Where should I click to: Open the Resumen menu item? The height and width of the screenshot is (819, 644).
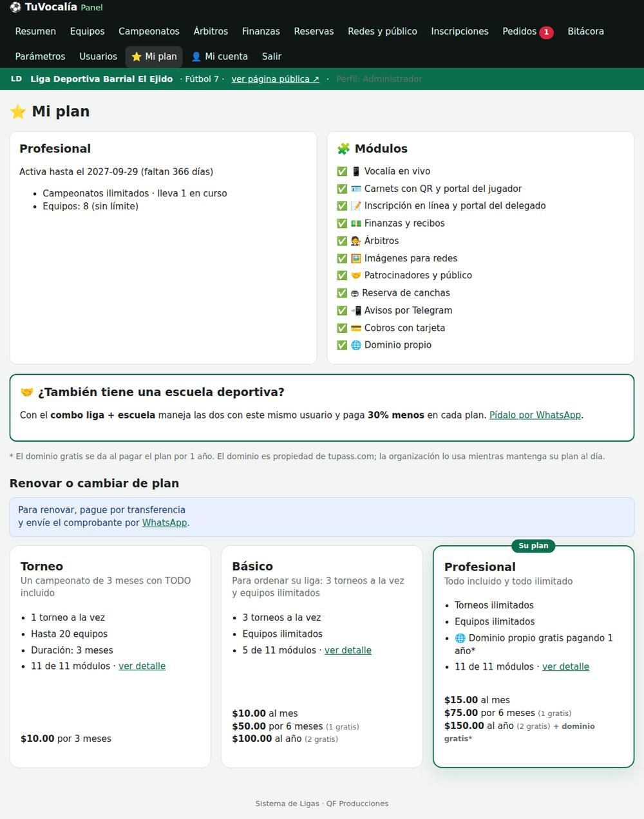click(x=35, y=31)
